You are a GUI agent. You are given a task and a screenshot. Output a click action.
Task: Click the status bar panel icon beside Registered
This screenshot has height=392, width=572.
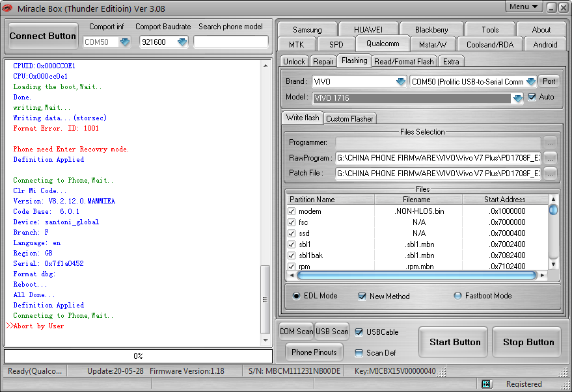(486, 384)
